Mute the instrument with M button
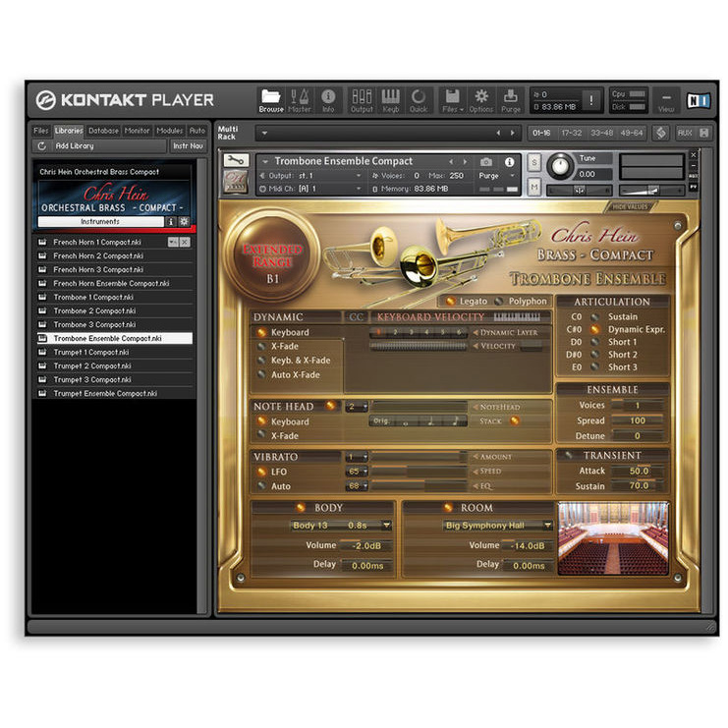This screenshot has height=728, width=728. (x=534, y=187)
